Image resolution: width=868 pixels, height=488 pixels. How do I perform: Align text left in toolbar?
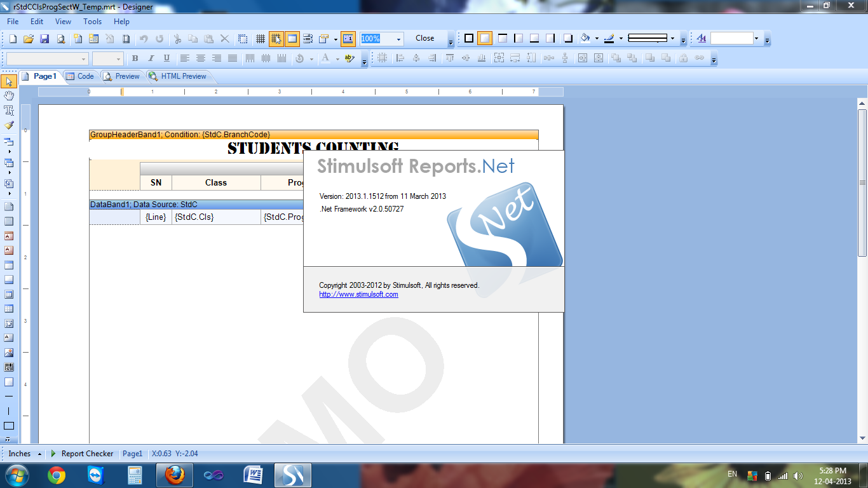185,58
